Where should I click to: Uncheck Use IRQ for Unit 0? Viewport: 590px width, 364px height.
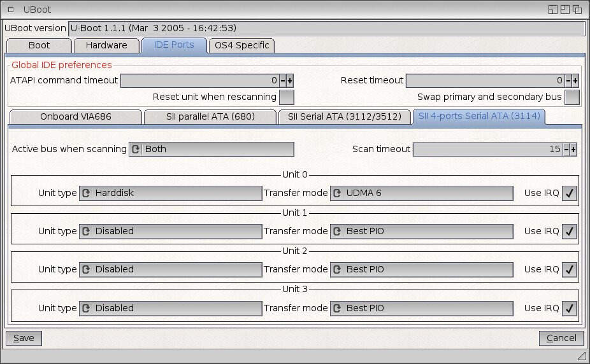point(570,193)
